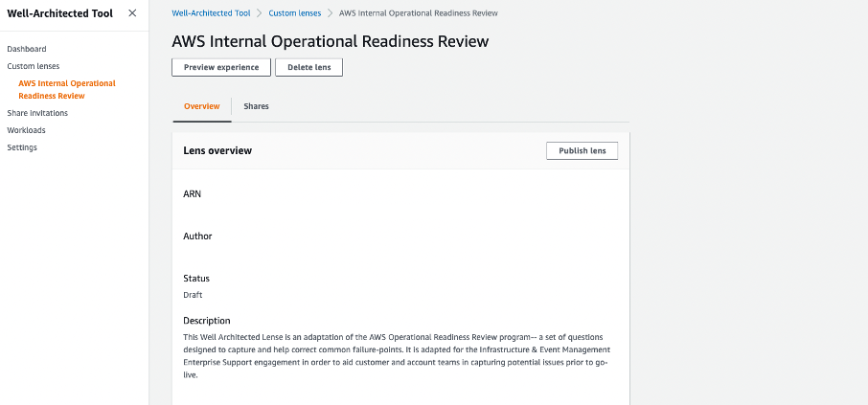
Task: Click the page title AWS Internal Operational Readiness Review
Action: coord(331,41)
